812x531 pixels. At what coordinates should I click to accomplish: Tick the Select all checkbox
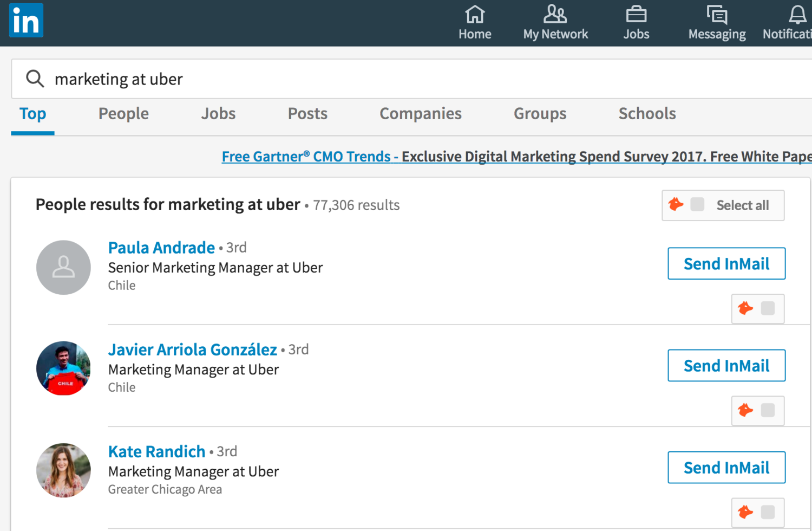click(697, 204)
